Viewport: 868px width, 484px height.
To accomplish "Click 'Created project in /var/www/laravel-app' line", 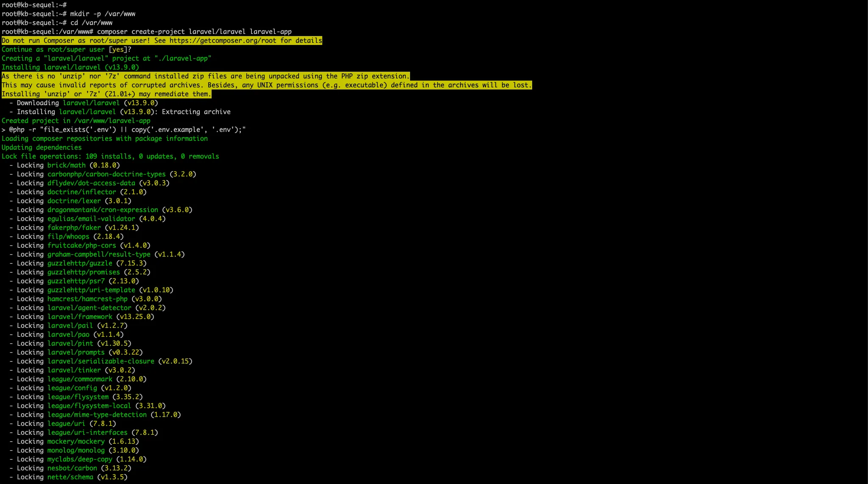I will tap(76, 121).
